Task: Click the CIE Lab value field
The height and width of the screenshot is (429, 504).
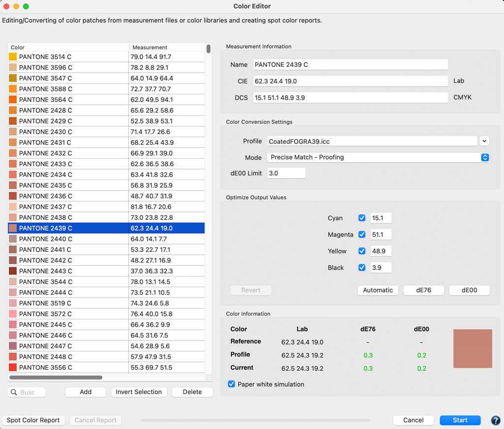Action: point(350,81)
